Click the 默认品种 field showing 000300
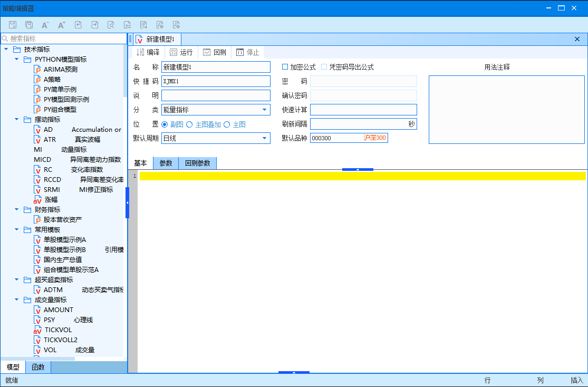Image resolution: width=588 pixels, height=387 pixels. tap(349, 138)
